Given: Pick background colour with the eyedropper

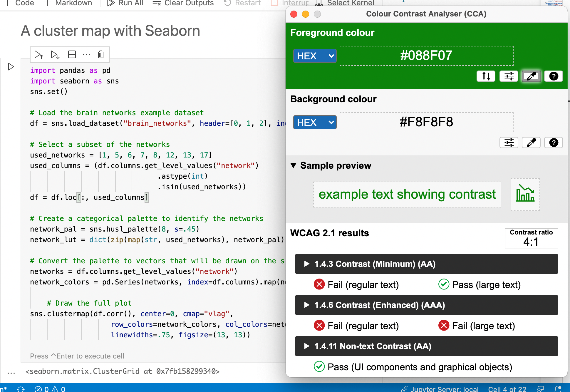Looking at the screenshot, I should pyautogui.click(x=531, y=143).
